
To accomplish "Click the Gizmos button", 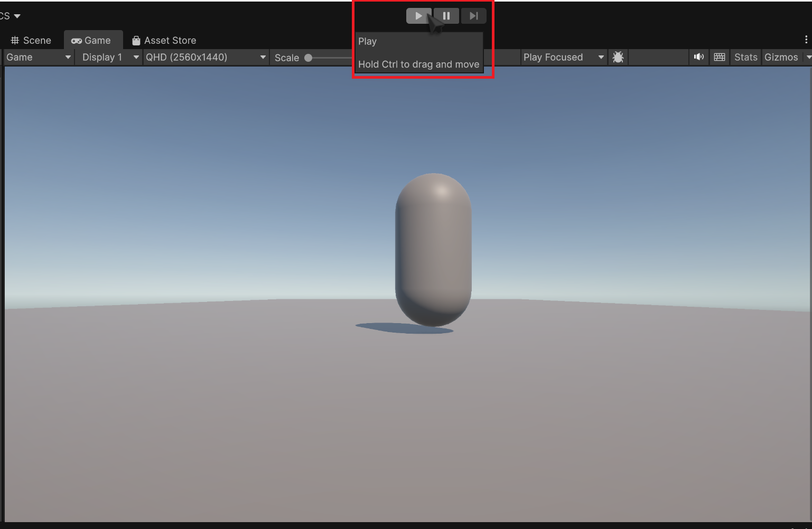I will pos(780,57).
